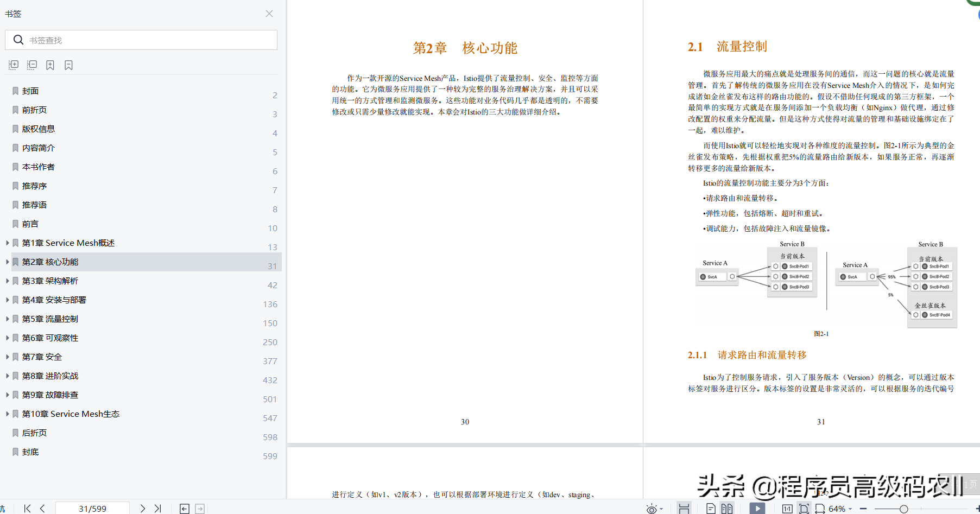Switch to two-page view

[x=727, y=509]
